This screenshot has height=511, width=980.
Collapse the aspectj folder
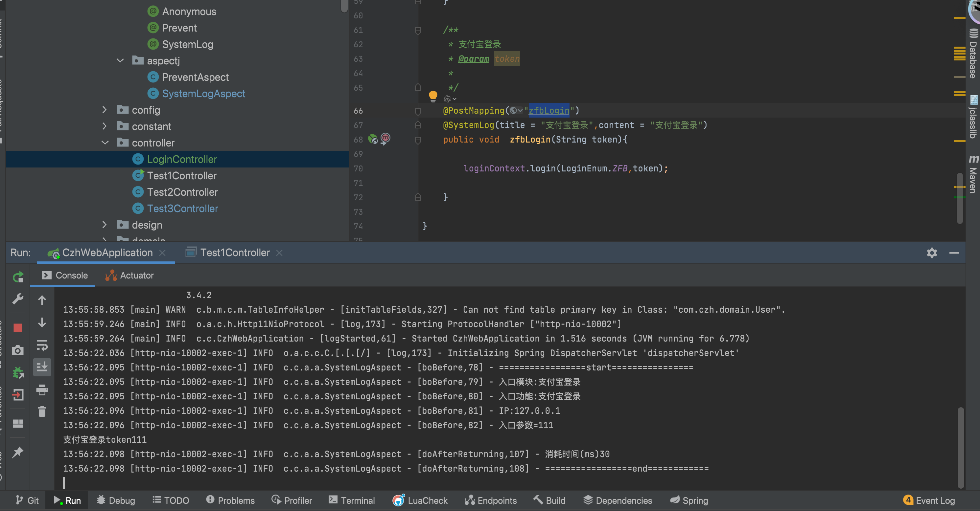click(x=120, y=61)
